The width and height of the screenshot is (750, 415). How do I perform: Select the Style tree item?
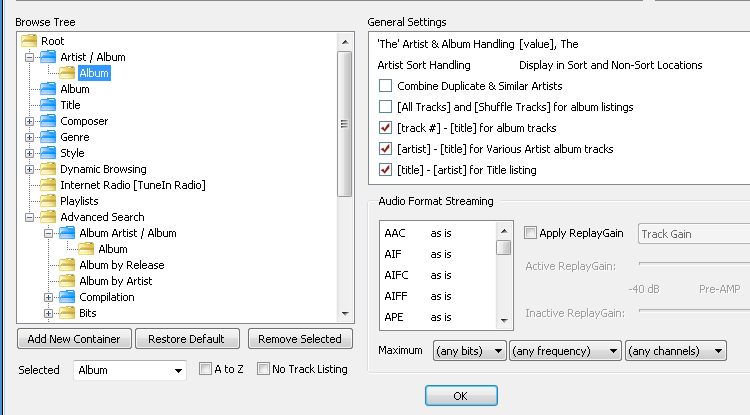pos(72,153)
